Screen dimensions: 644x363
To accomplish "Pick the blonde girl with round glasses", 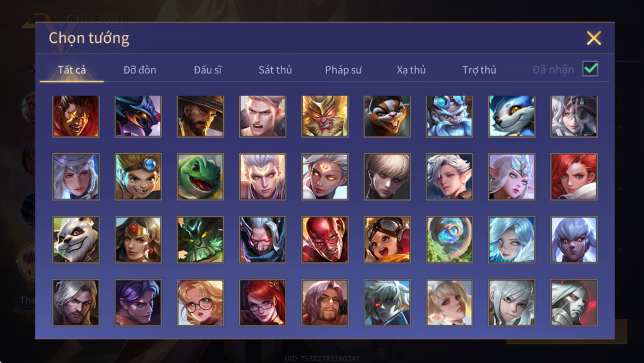I will (x=200, y=302).
